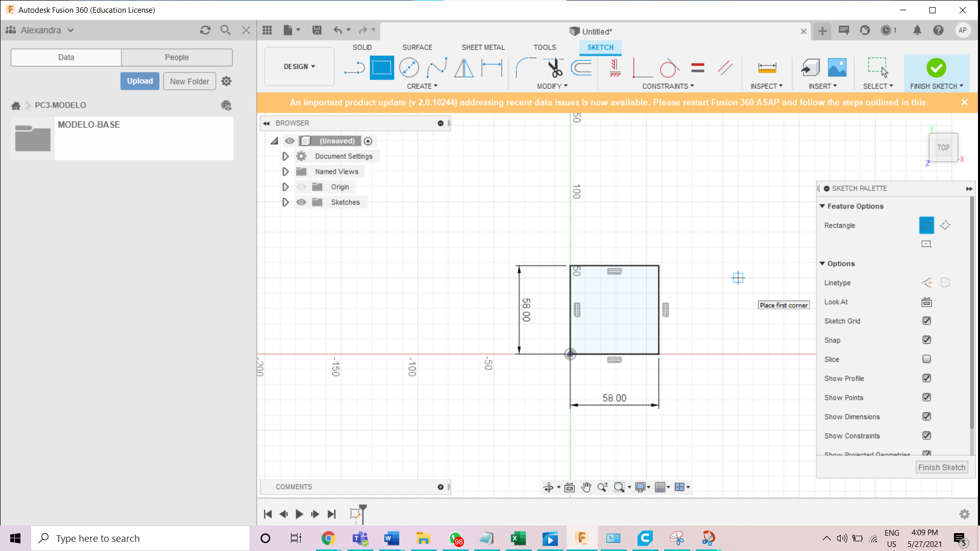Select the Spline sketch tool

tap(436, 67)
